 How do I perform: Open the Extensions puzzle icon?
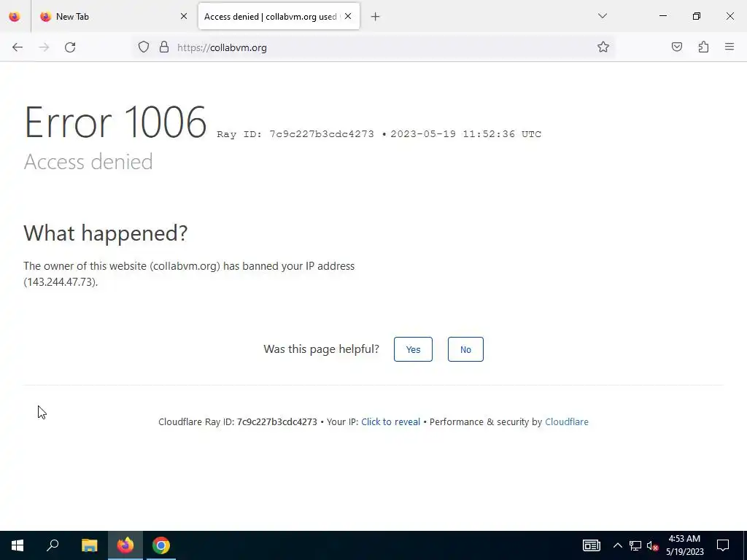(703, 47)
